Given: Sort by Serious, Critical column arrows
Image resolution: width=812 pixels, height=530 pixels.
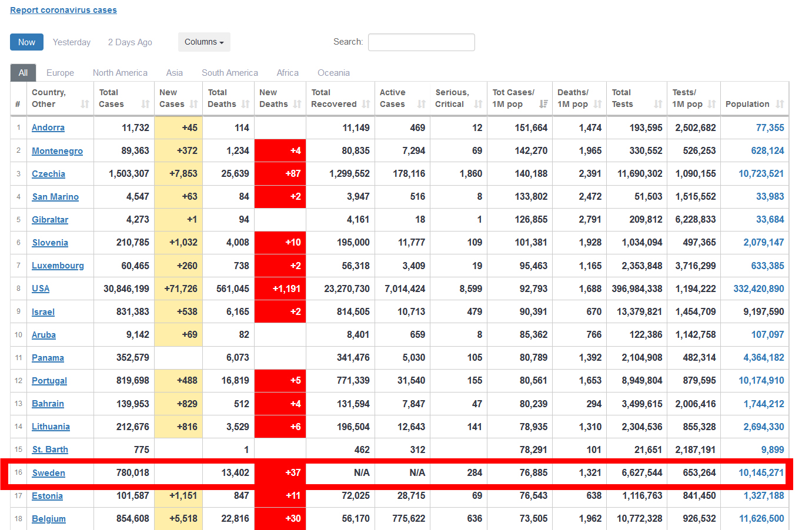Looking at the screenshot, I should click(479, 104).
